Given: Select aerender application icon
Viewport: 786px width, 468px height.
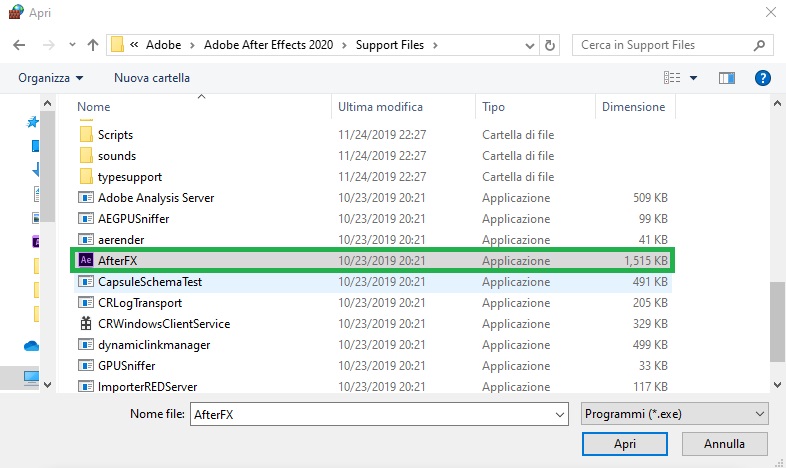Looking at the screenshot, I should click(86, 240).
